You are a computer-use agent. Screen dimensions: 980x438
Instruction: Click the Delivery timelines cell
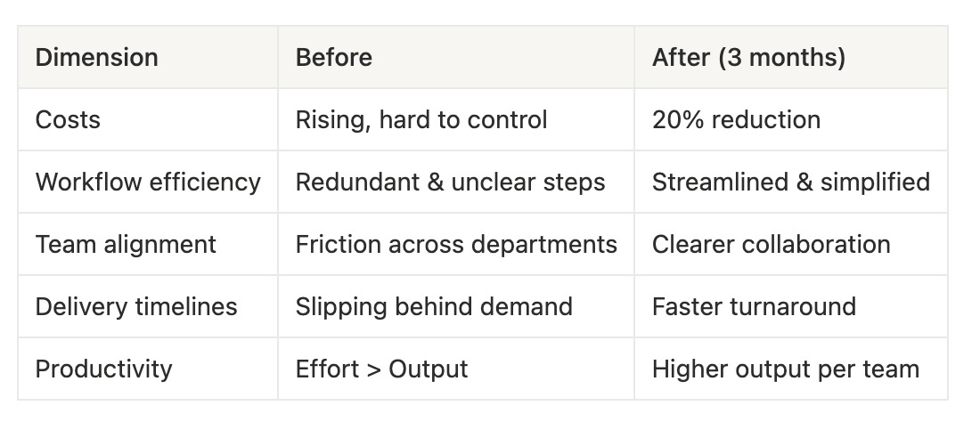(136, 307)
